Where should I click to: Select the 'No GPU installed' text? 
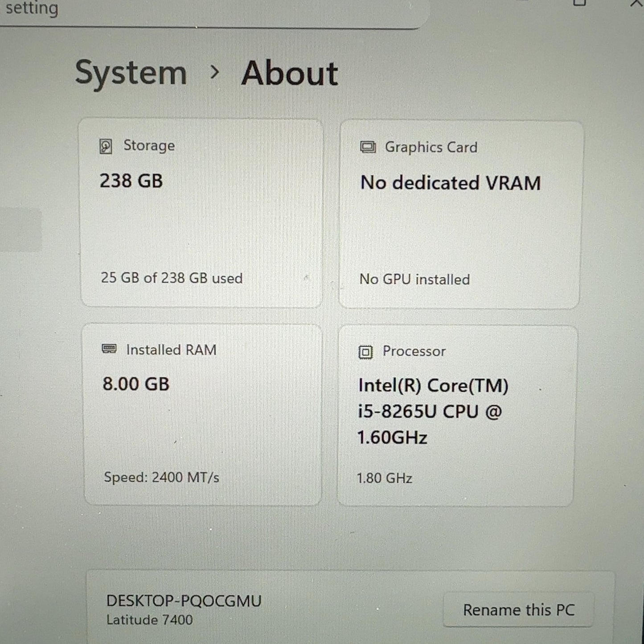pyautogui.click(x=414, y=279)
